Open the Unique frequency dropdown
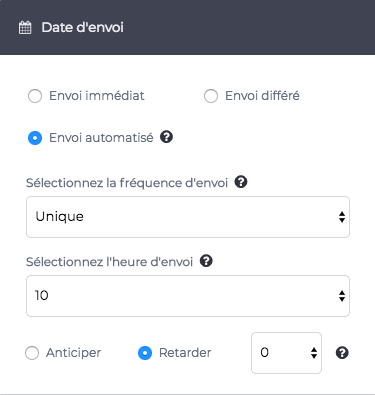Screen dimensions: 375x395 188,217
